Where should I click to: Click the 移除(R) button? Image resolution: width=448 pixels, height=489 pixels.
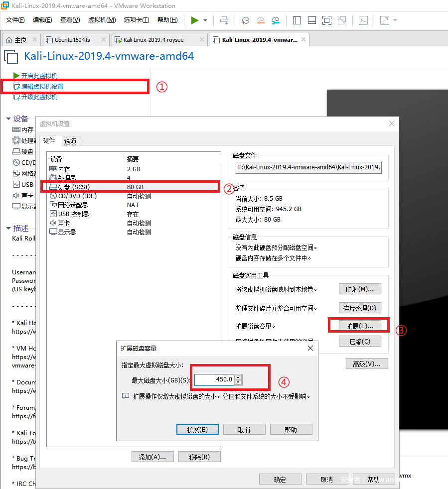coord(199,457)
